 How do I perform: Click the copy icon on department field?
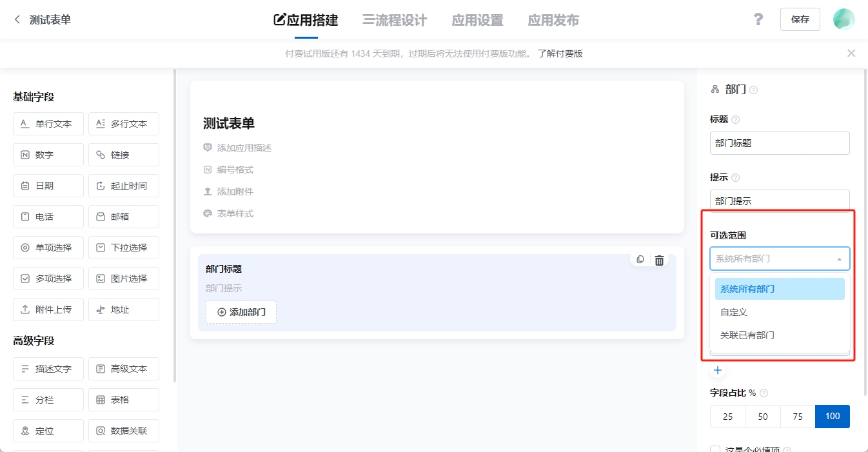click(640, 260)
